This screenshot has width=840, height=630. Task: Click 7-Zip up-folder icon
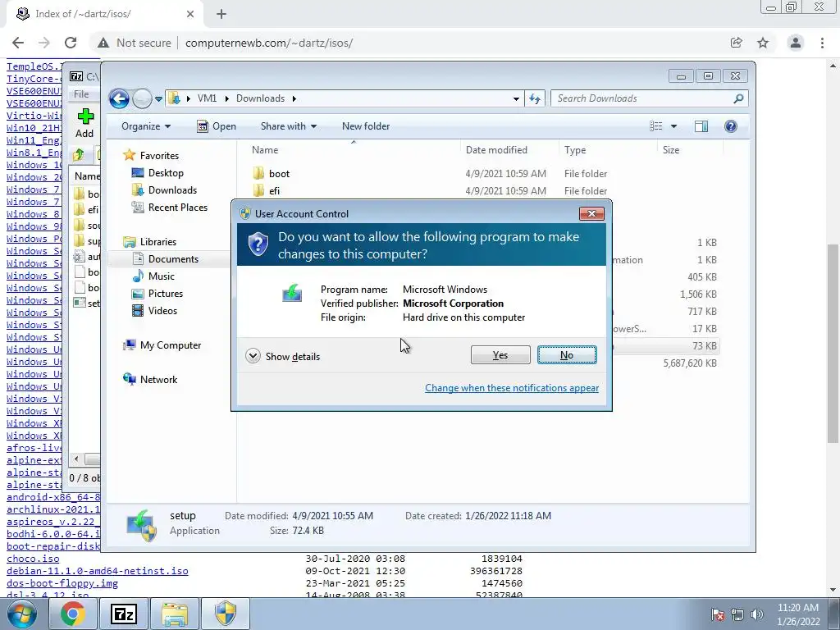point(79,154)
